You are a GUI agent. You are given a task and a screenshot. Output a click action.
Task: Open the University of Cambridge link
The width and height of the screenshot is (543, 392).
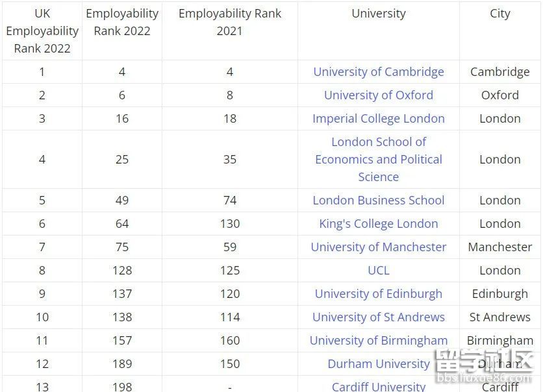pos(379,71)
